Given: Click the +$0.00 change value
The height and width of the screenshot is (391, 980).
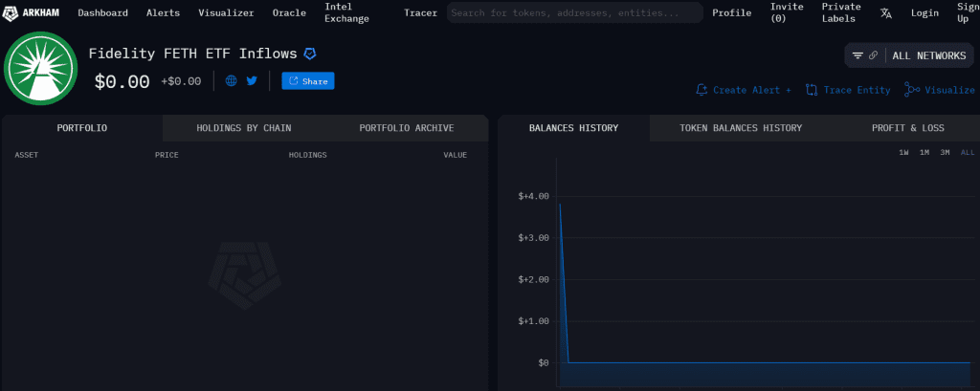Looking at the screenshot, I should (181, 81).
